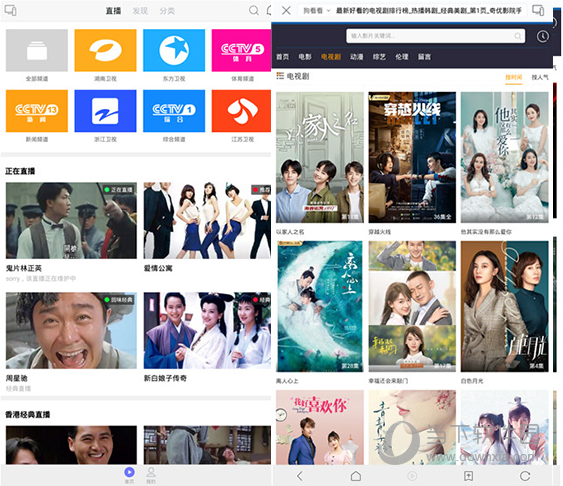Click the 离人心上 title text
563x486 pixels.
click(x=287, y=381)
